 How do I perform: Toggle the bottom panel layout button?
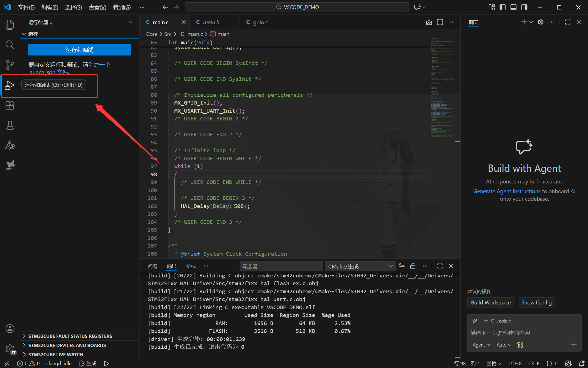click(x=513, y=7)
